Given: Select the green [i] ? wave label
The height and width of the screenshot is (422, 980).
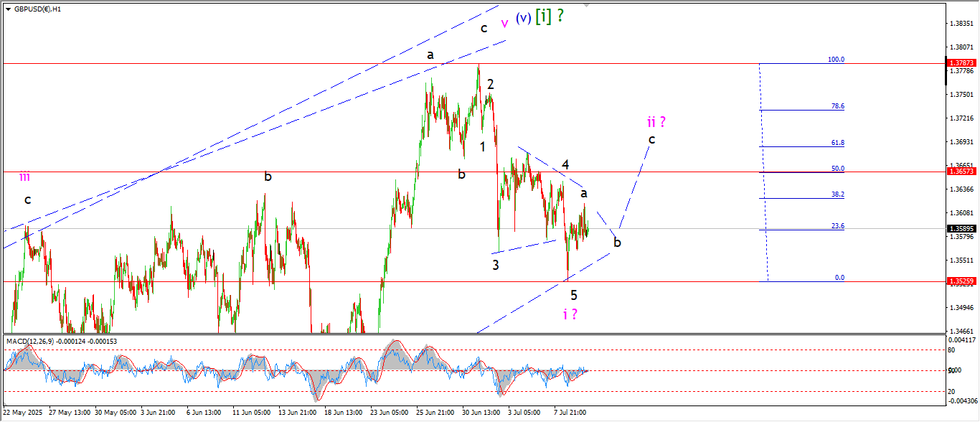Looking at the screenshot, I should point(550,17).
